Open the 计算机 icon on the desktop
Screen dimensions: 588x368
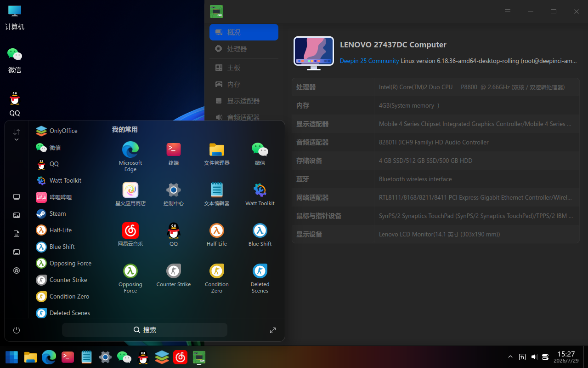pos(15,17)
